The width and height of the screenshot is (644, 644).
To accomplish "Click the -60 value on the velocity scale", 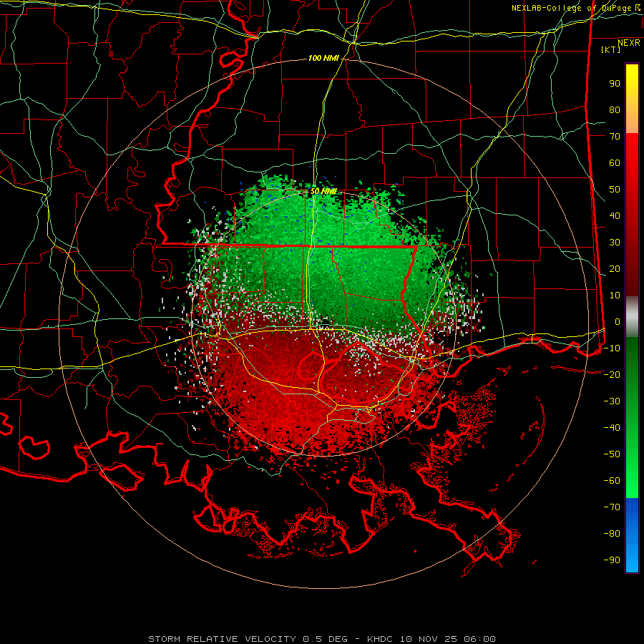I will click(x=612, y=481).
